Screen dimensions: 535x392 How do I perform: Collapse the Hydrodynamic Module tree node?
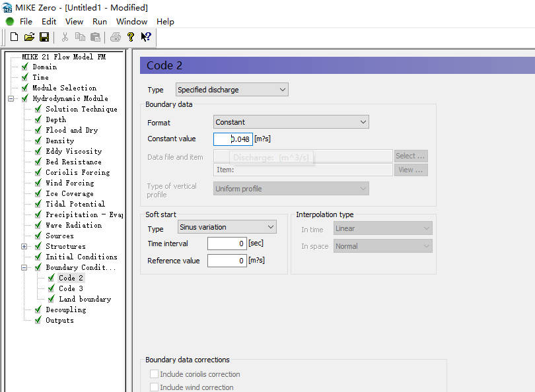coord(11,99)
